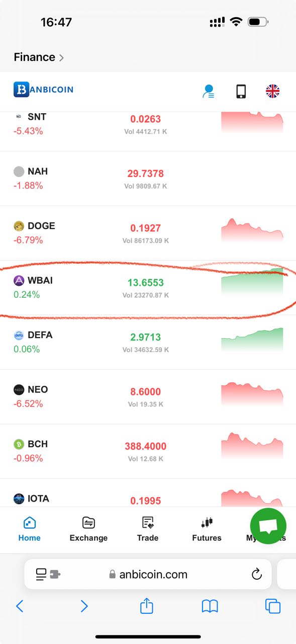
Task: Switch to the Trade tab
Action: pyautogui.click(x=148, y=529)
